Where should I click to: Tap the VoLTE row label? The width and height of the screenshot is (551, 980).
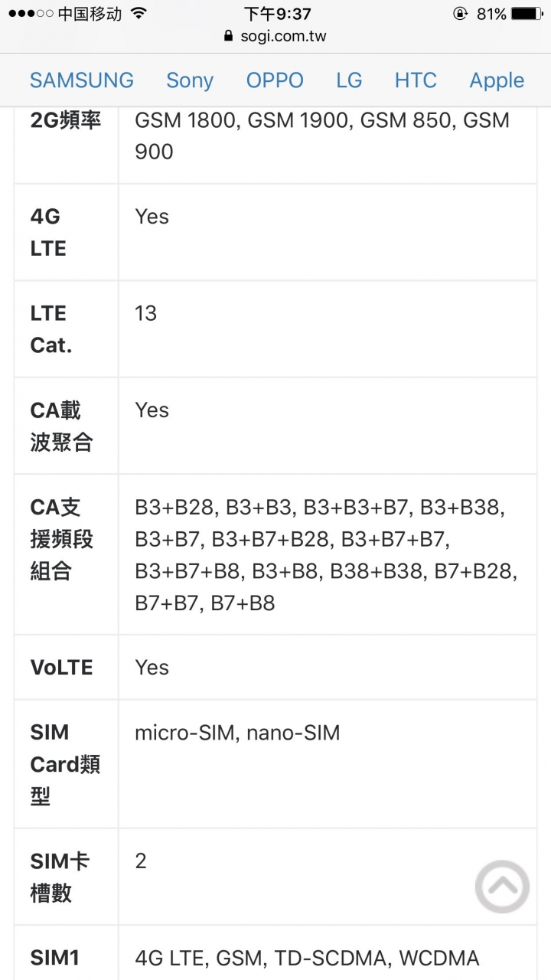pyautogui.click(x=61, y=668)
